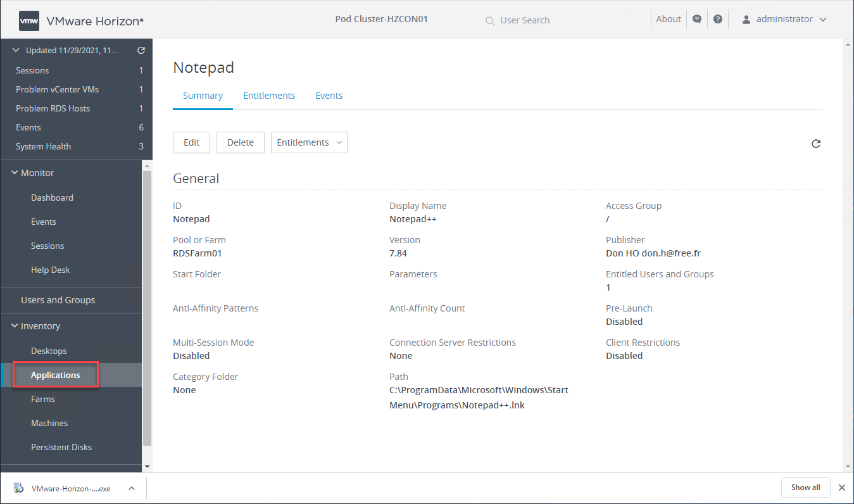Click the search magnifier icon
854x504 pixels.
click(x=490, y=21)
